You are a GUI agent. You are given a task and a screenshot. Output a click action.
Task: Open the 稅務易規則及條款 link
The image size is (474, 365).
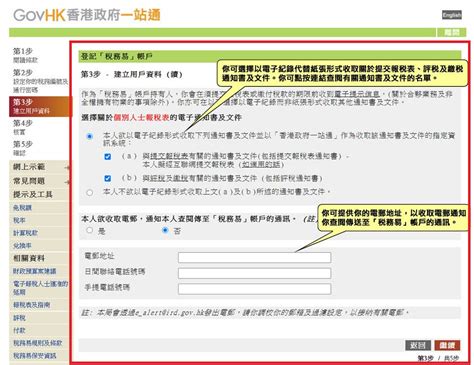38,343
